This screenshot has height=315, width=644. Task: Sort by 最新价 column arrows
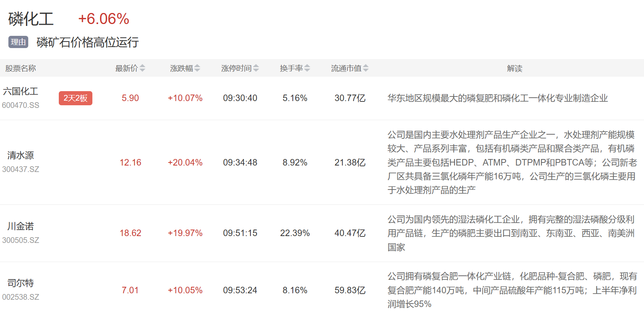tap(142, 68)
